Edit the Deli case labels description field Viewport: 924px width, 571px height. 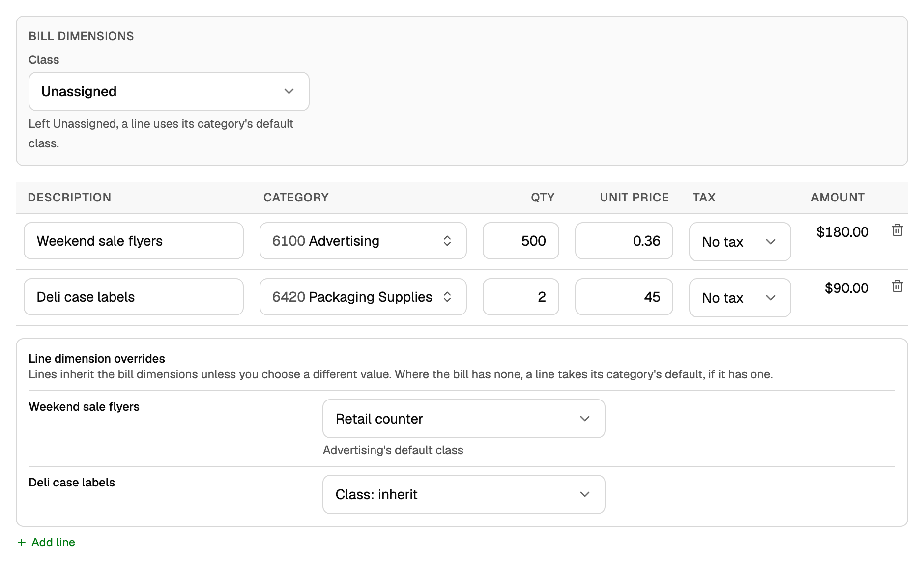[134, 297]
